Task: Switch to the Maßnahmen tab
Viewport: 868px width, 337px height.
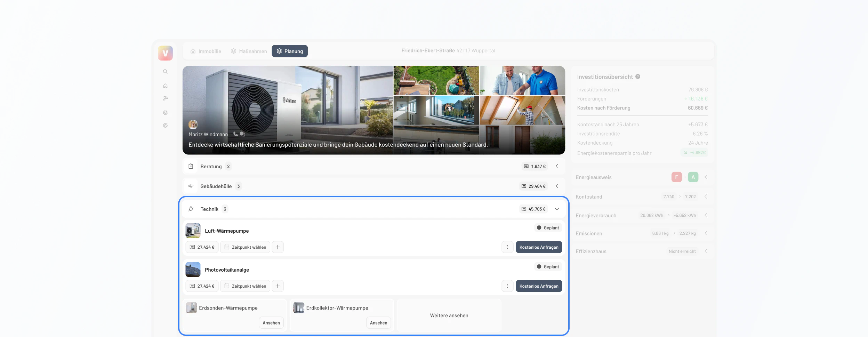Action: click(249, 51)
